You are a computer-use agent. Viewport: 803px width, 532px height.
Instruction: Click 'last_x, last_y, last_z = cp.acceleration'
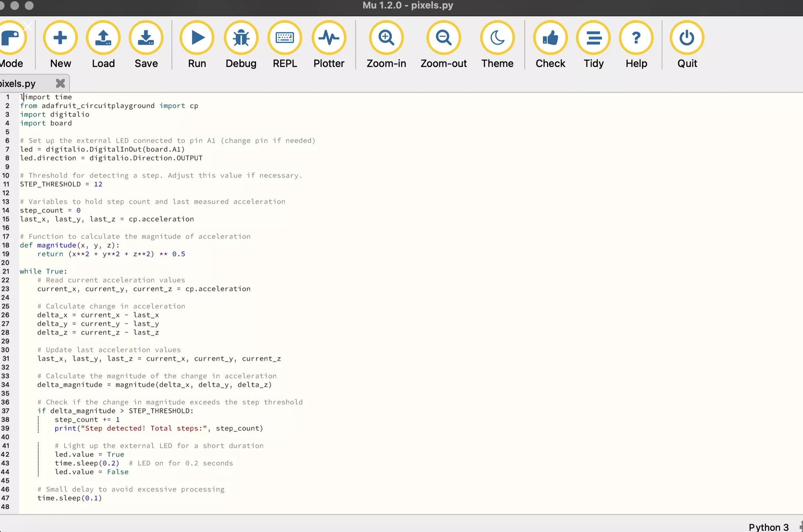pos(107,219)
